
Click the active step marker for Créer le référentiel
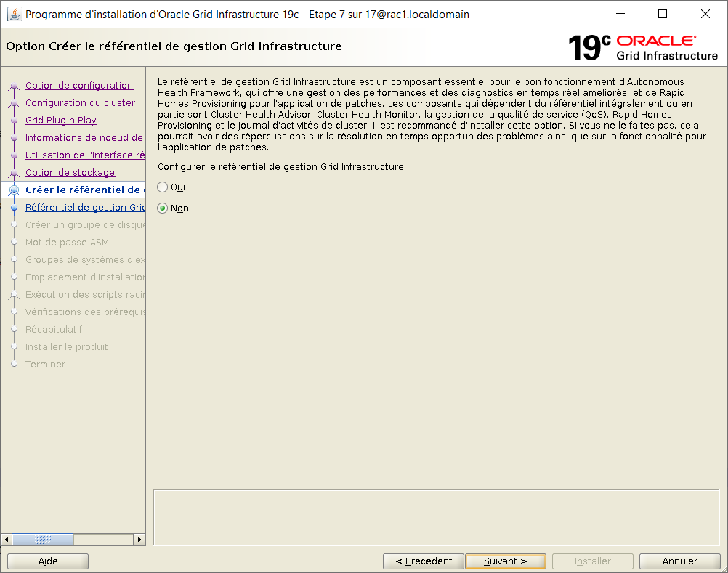15,190
